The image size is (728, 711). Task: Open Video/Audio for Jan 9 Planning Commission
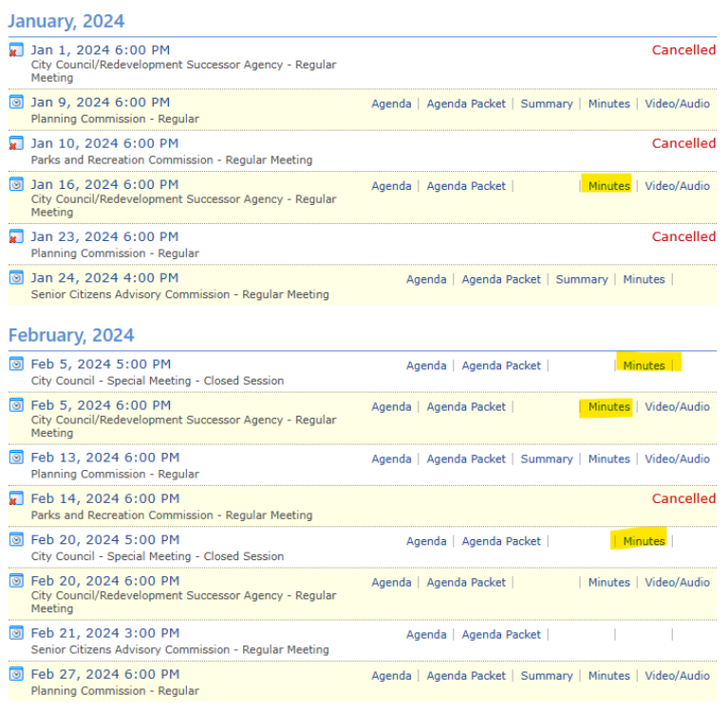[x=678, y=103]
